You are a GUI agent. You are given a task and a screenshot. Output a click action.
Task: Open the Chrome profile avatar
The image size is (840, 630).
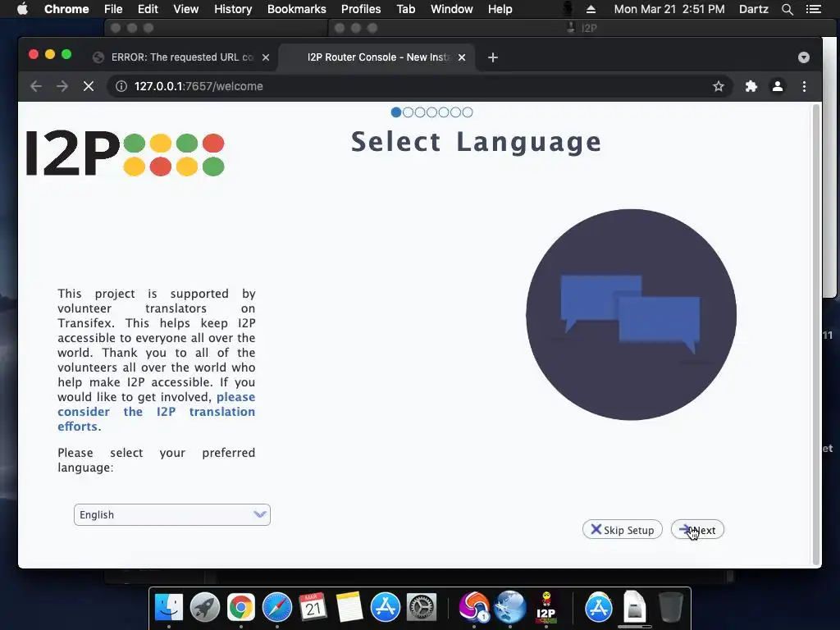[778, 86]
